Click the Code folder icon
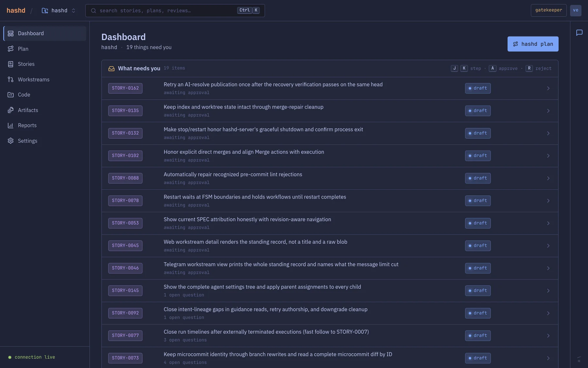The image size is (588, 368). (x=11, y=95)
